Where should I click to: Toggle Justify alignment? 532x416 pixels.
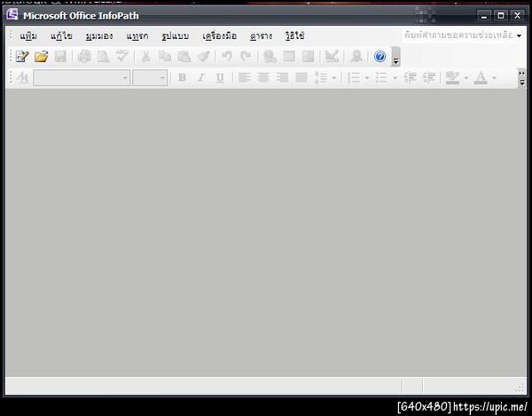301,78
